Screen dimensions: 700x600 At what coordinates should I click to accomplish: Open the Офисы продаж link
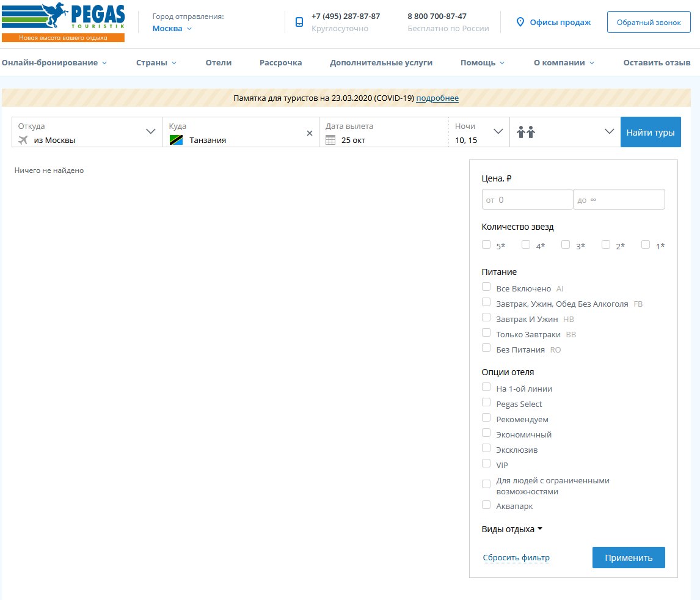[x=560, y=23]
